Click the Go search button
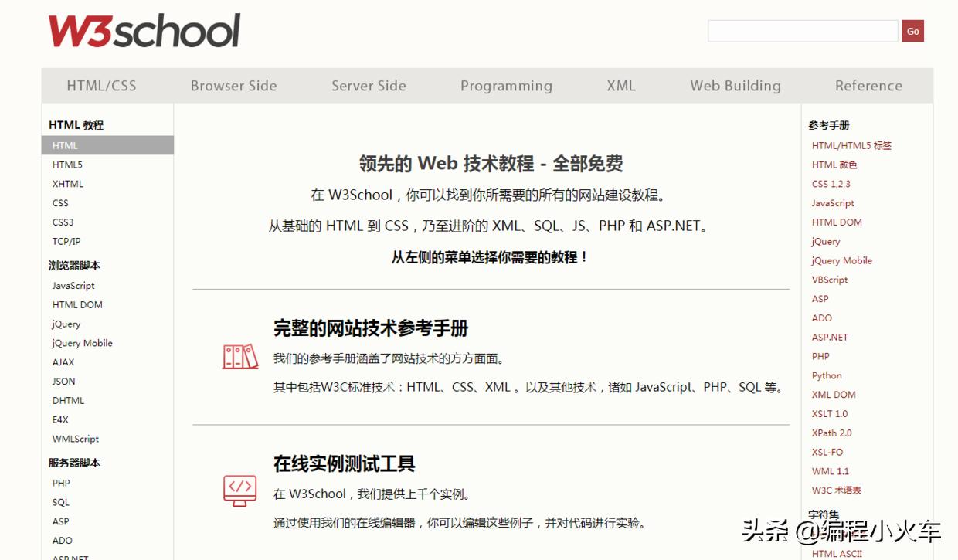Image resolution: width=958 pixels, height=560 pixels. click(912, 31)
